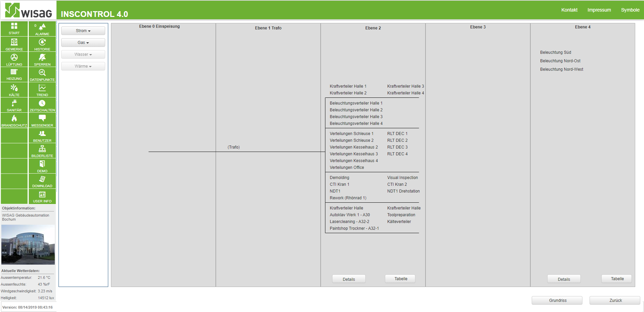Screen dimensions: 644x312
Task: Open the HISTORIE icon
Action: [x=42, y=42]
